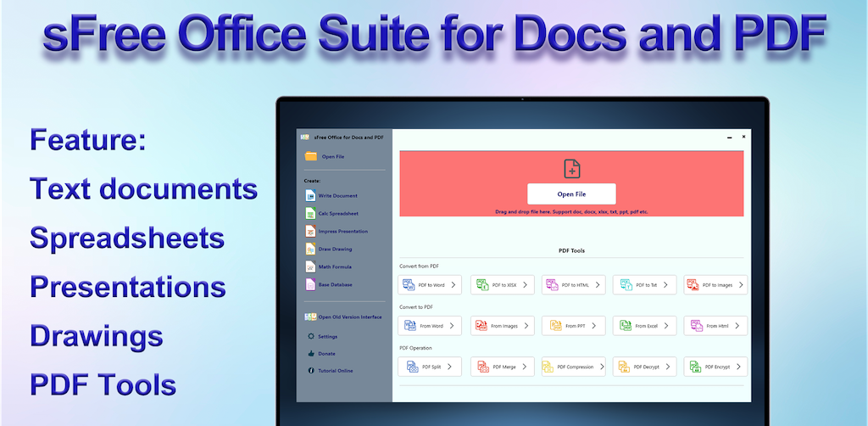This screenshot has width=868, height=426.
Task: Click the Donate thumbs-up icon
Action: click(311, 354)
